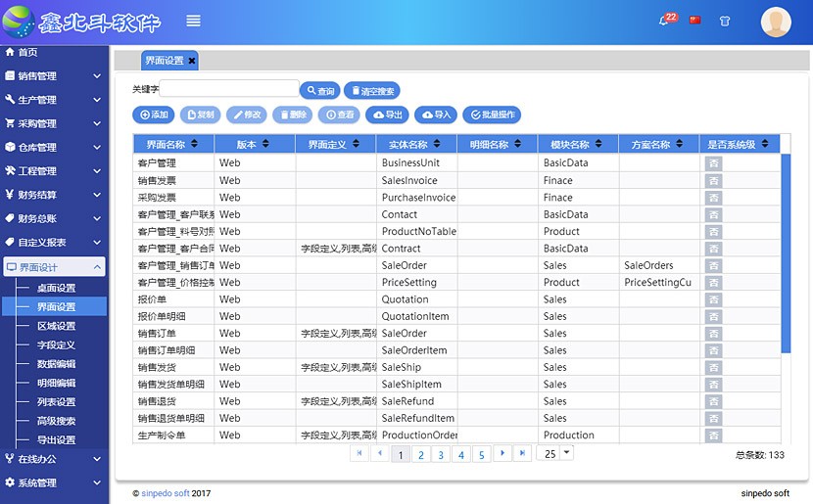
Task: Open 字段定义 in the sidebar submenu
Action: pos(56,345)
